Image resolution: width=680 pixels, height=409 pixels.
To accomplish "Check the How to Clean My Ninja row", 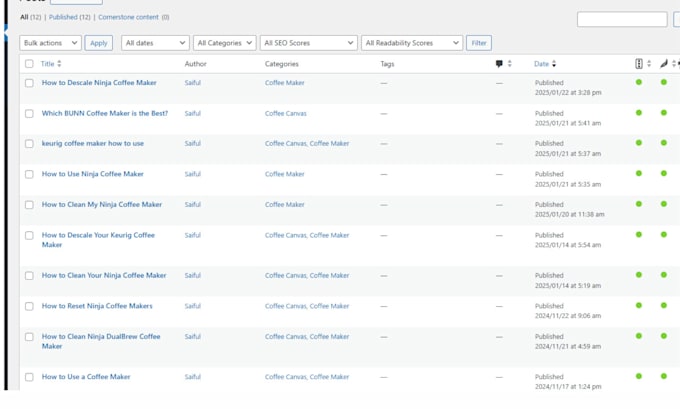I will 29,205.
